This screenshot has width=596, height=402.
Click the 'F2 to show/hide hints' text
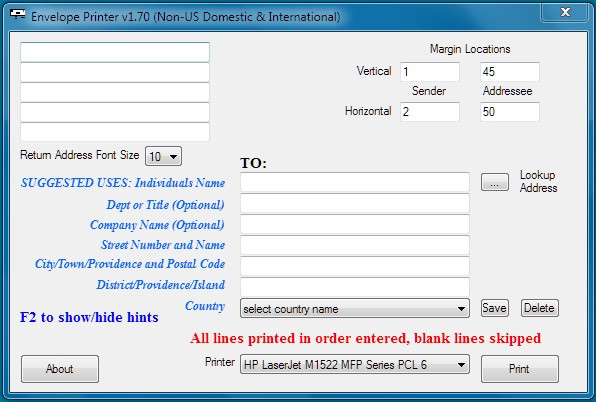pyautogui.click(x=89, y=317)
